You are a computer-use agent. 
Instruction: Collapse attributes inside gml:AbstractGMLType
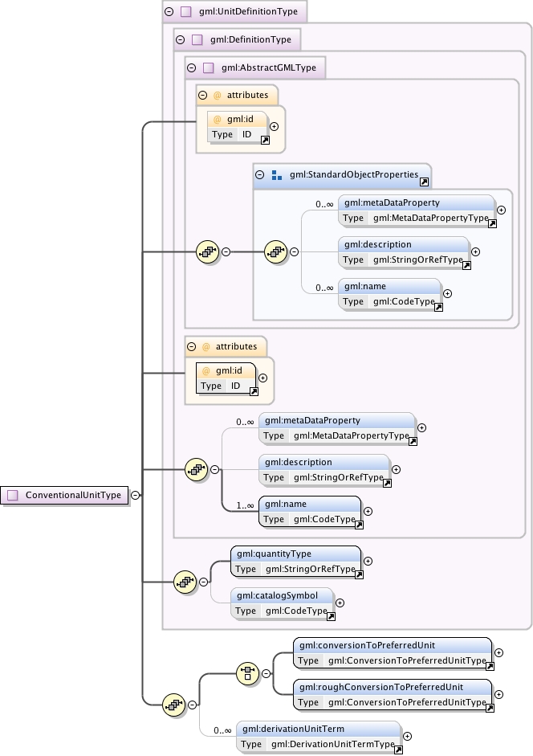(203, 95)
